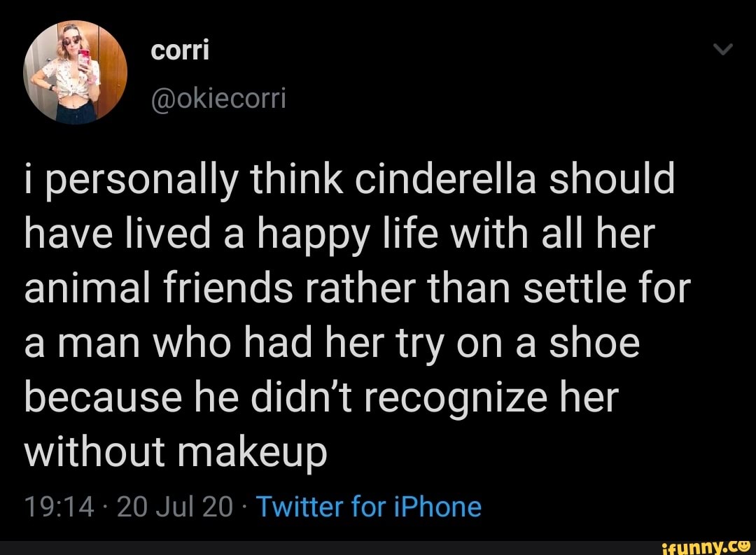Select the @okiecorri handle
Screen dimensions: 756x555
(218, 99)
